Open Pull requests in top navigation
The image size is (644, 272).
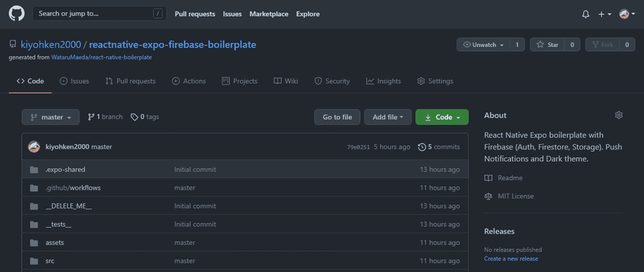point(194,14)
